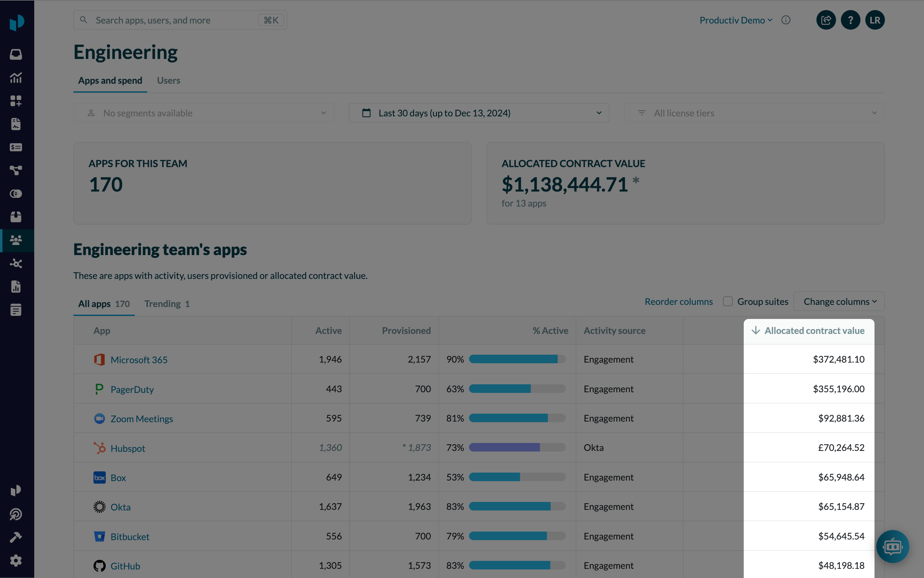
Task: Open the analytics chart sidebar icon
Action: [x=16, y=78]
